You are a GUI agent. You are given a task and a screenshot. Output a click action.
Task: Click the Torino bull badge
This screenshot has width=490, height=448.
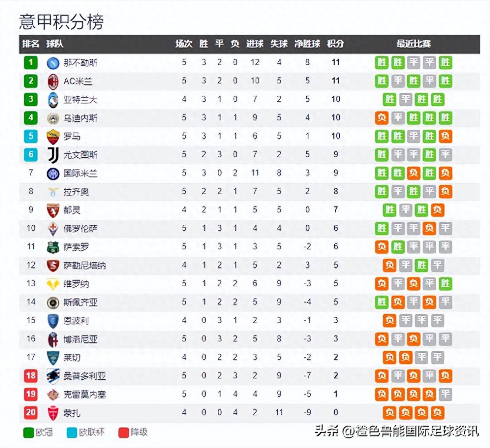point(53,211)
